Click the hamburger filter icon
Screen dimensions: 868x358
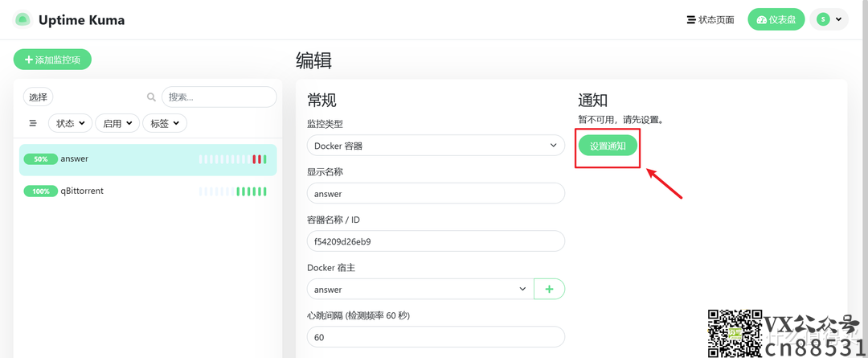[33, 123]
